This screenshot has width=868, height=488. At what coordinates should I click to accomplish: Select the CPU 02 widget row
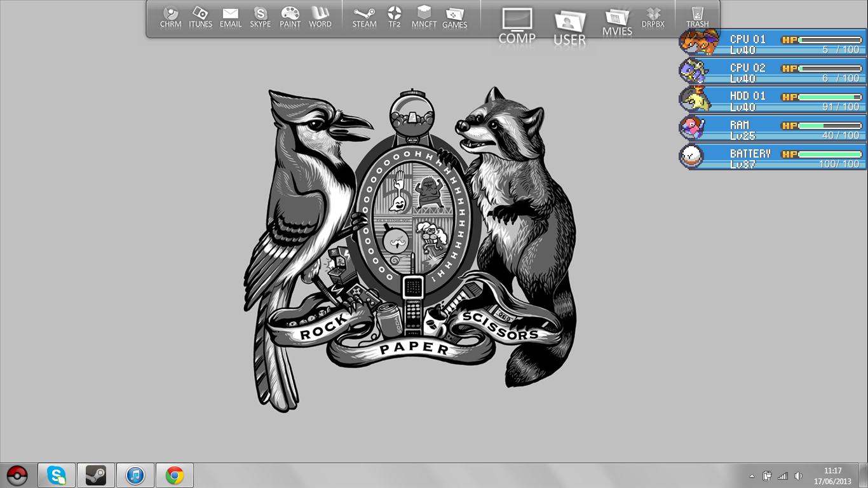click(x=773, y=70)
